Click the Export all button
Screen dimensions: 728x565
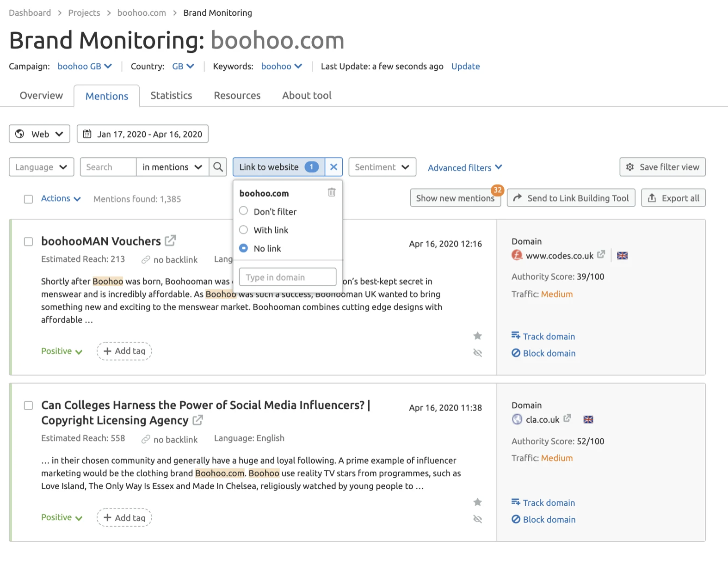[673, 198]
